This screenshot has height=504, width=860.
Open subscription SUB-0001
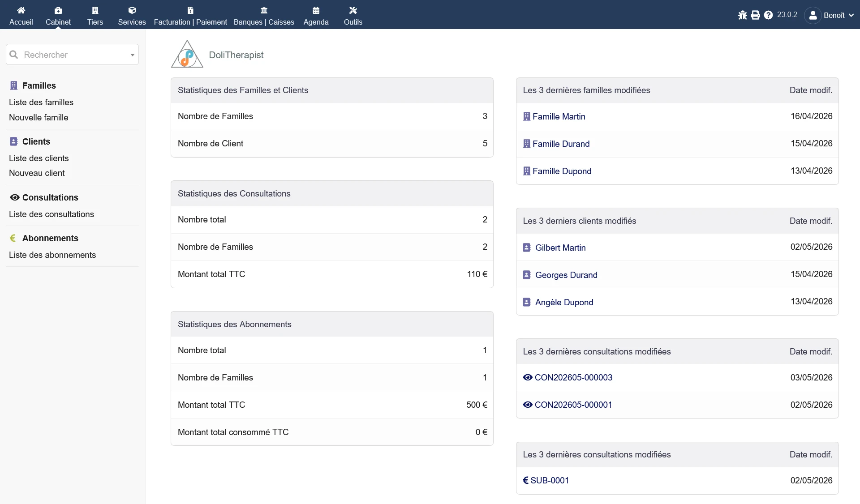pyautogui.click(x=550, y=480)
